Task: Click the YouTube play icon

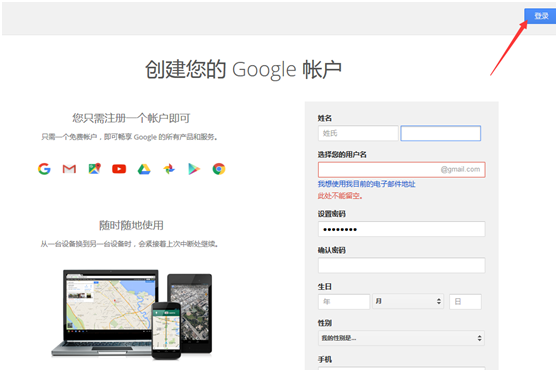Action: pyautogui.click(x=119, y=169)
